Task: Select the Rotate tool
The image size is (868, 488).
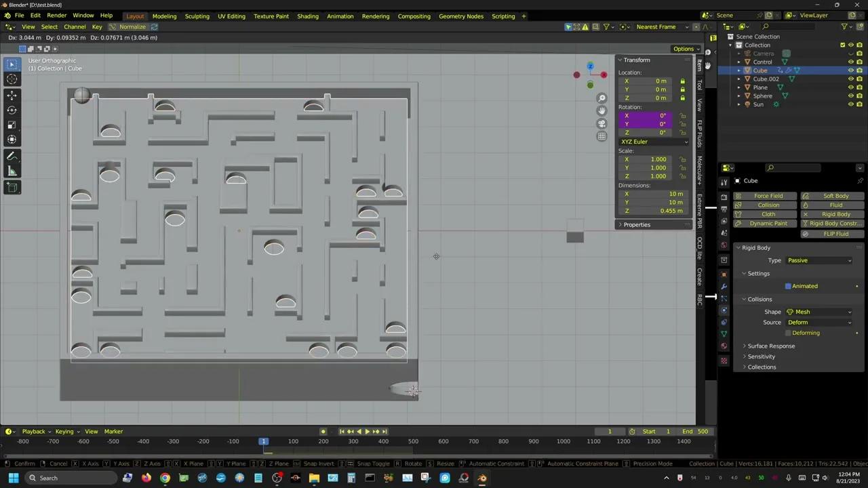Action: tap(12, 108)
